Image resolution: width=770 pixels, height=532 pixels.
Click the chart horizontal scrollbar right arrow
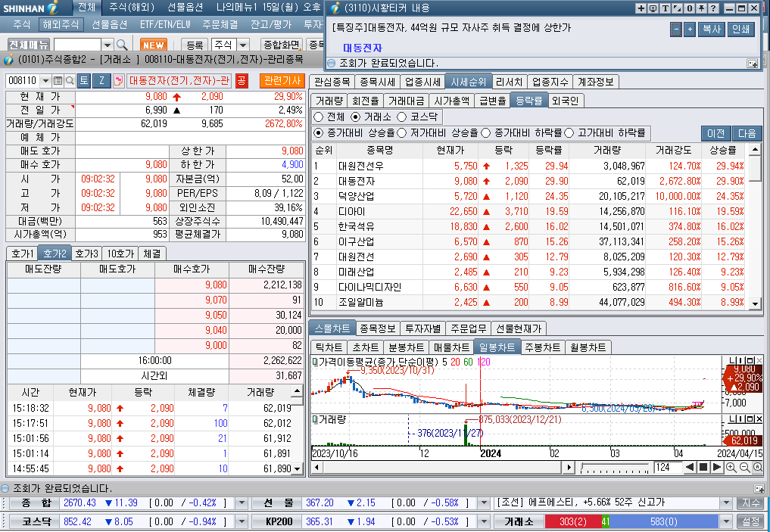click(x=569, y=467)
